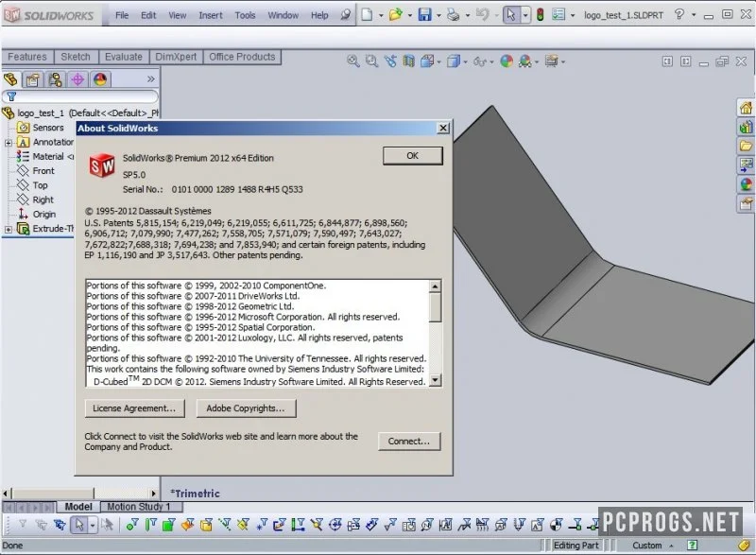Click the Edit Appearance color sphere icon
The width and height of the screenshot is (756, 555).
coord(507,61)
